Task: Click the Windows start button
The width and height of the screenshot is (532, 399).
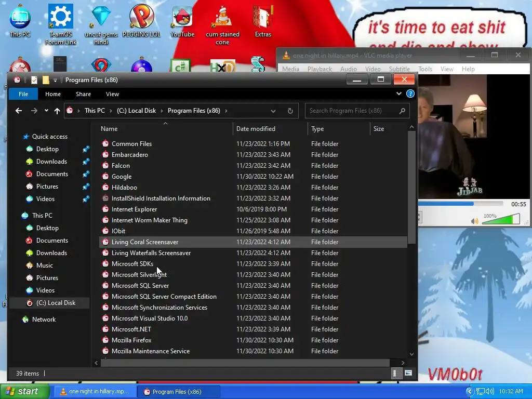Action: coord(24,391)
